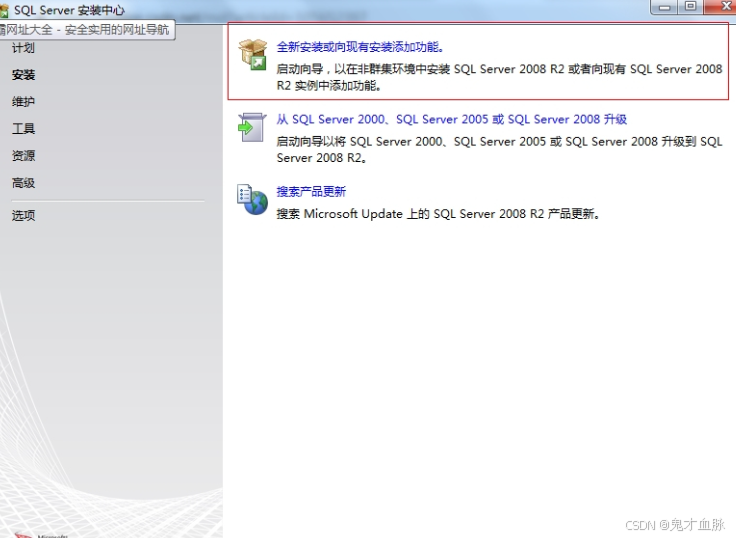This screenshot has width=736, height=538.
Task: Click the text 搜索 Microsoft Update 上的 SQL Server
Action: [x=437, y=214]
